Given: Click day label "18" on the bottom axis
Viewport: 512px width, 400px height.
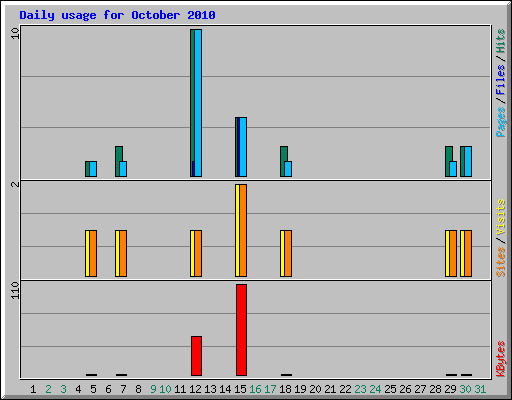Looking at the screenshot, I should coord(285,389).
